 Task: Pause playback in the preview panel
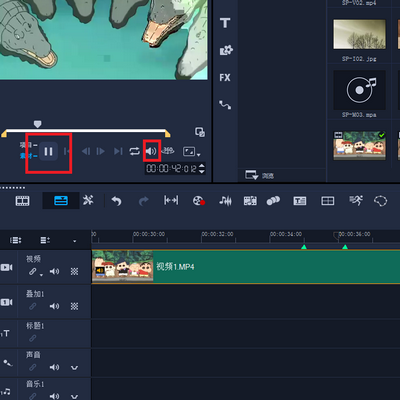(48, 152)
